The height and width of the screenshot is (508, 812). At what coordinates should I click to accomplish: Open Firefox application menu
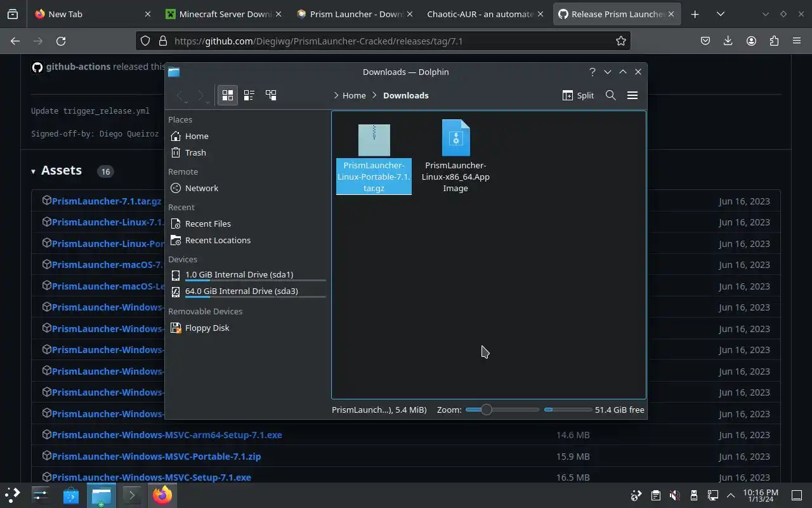(797, 41)
